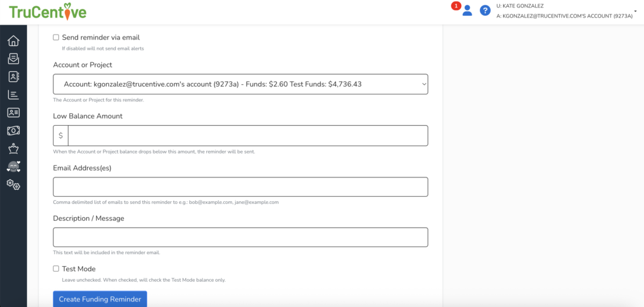
Task: Click the ID card sidebar icon
Action: coord(13,113)
